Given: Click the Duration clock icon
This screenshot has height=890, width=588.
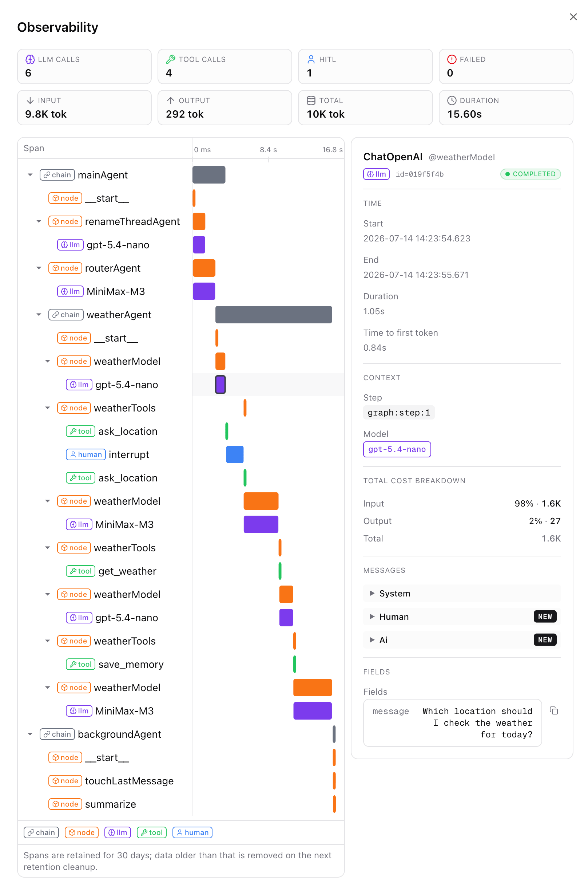Looking at the screenshot, I should tap(452, 101).
